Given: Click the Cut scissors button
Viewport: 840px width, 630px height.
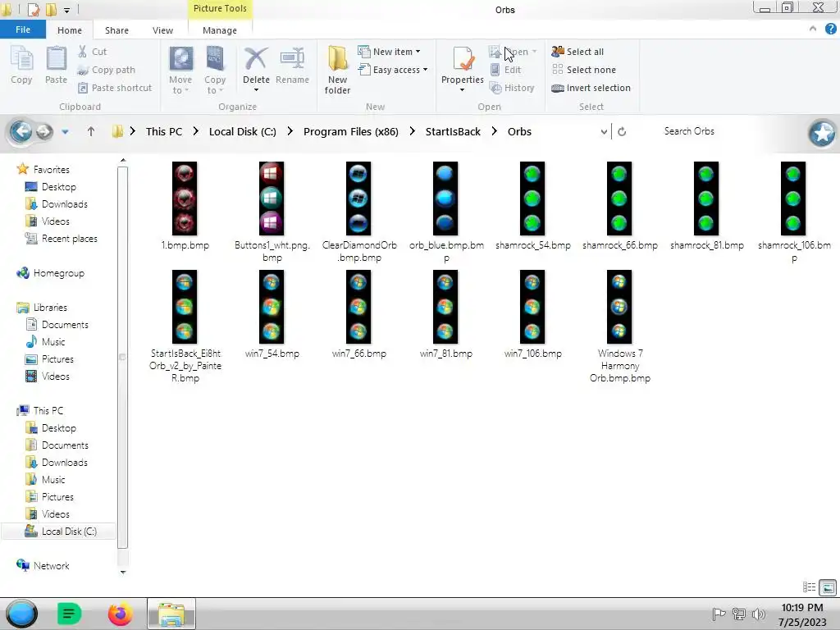Looking at the screenshot, I should coord(92,52).
